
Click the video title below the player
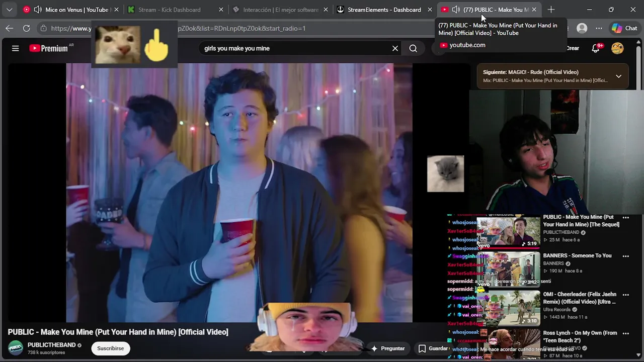tap(118, 332)
